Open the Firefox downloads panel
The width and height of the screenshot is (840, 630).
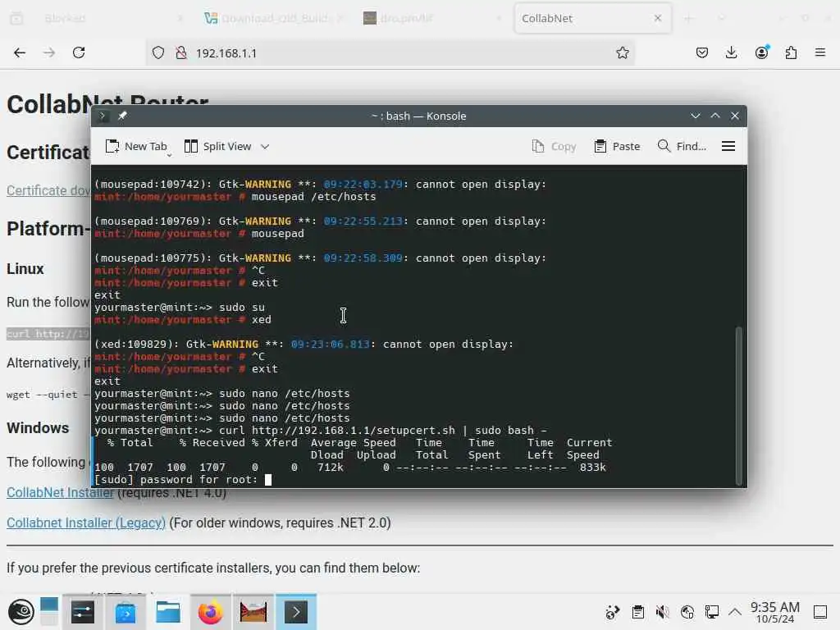click(731, 52)
